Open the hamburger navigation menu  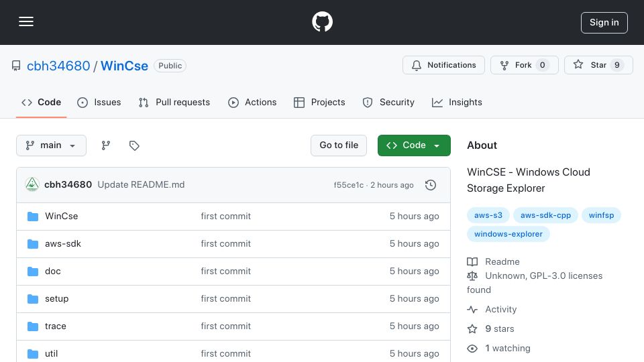(26, 21)
